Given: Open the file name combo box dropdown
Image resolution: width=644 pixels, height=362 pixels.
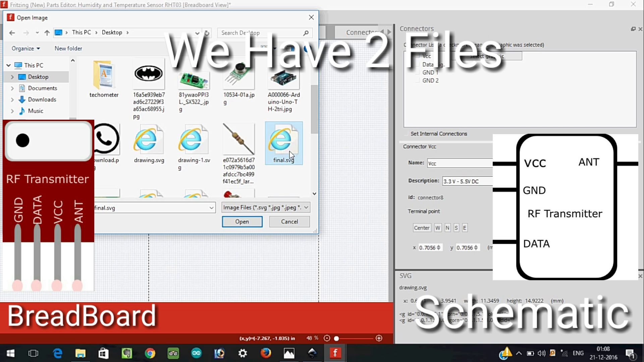Looking at the screenshot, I should point(211,208).
